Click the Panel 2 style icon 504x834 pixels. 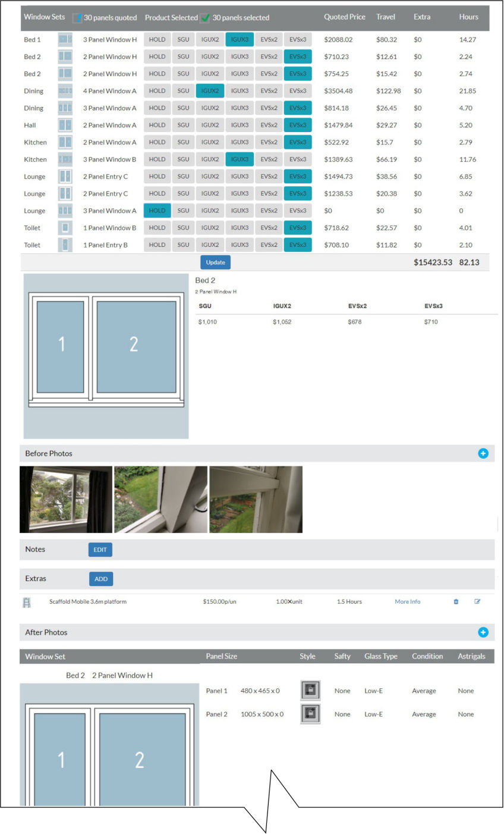click(310, 714)
